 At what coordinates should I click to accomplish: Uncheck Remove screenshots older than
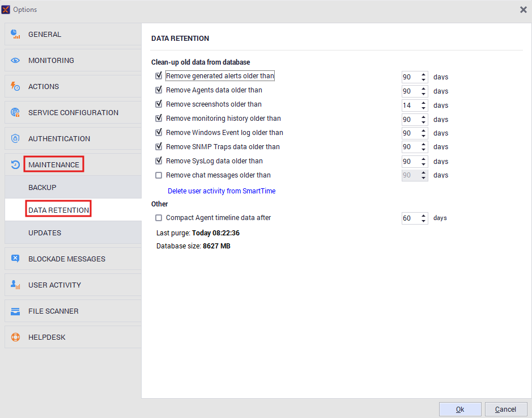tap(159, 104)
